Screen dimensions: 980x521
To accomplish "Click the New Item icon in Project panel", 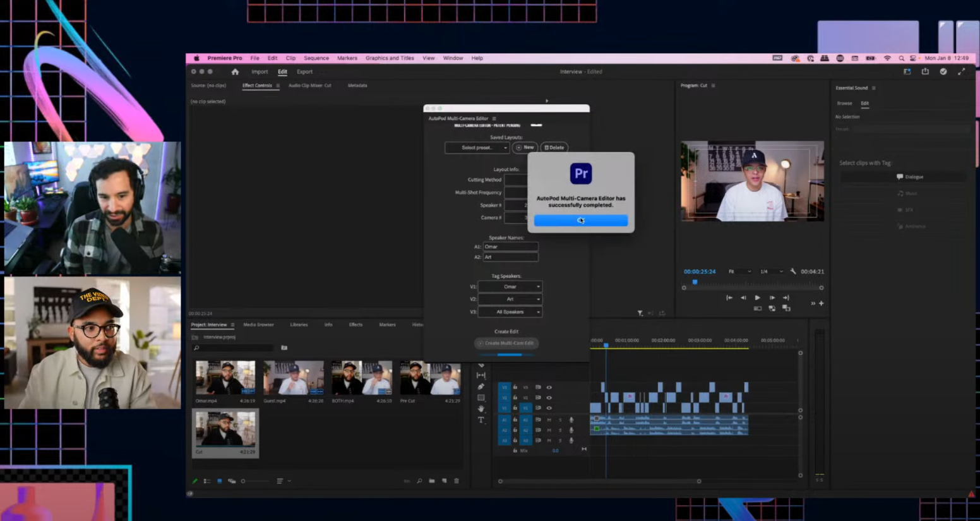I will [445, 481].
